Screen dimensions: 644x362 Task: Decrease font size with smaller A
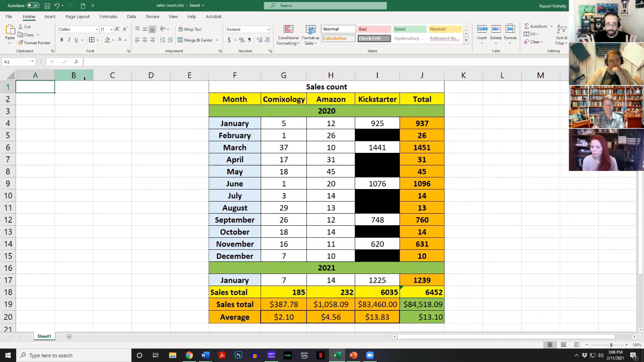[125, 29]
